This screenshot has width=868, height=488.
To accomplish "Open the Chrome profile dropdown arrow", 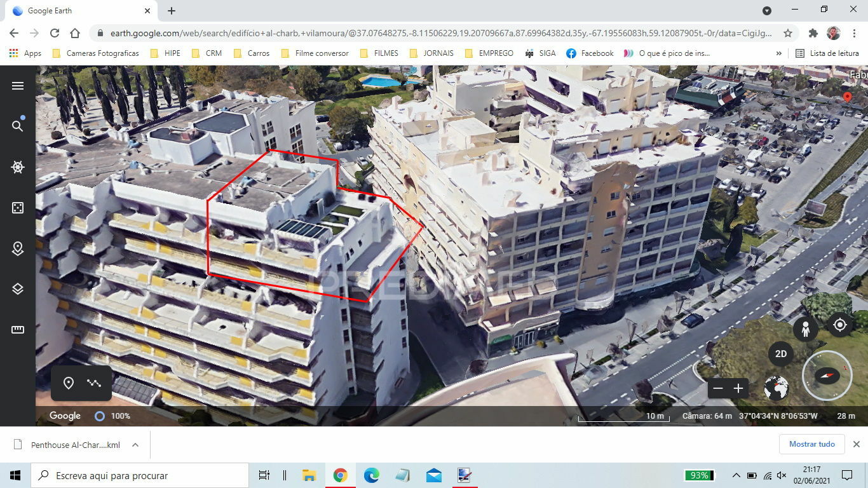I will 767,11.
